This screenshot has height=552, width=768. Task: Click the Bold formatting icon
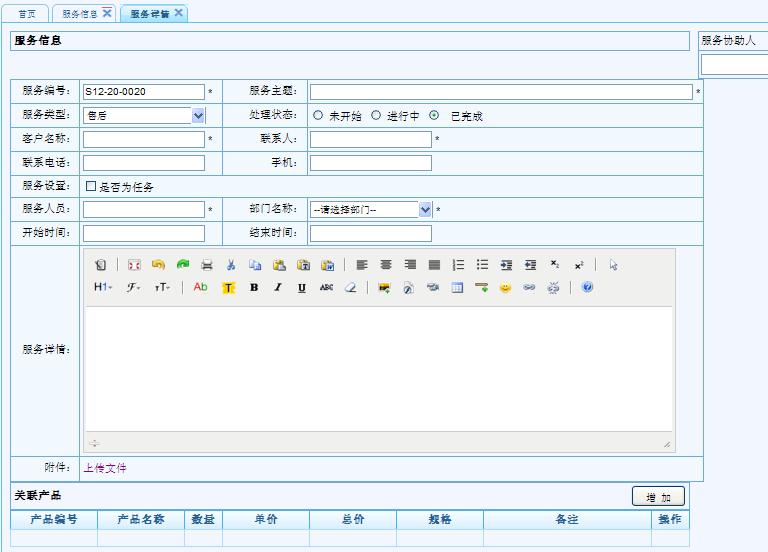pyautogui.click(x=254, y=288)
